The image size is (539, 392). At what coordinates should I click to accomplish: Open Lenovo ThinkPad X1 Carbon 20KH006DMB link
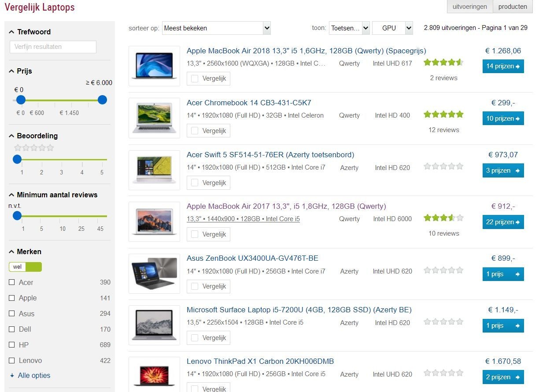click(x=260, y=361)
